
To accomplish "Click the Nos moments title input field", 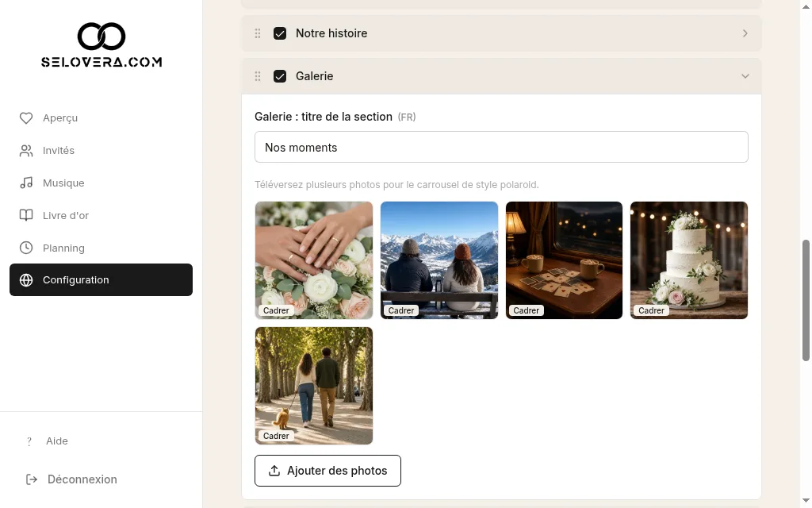I will [501, 147].
